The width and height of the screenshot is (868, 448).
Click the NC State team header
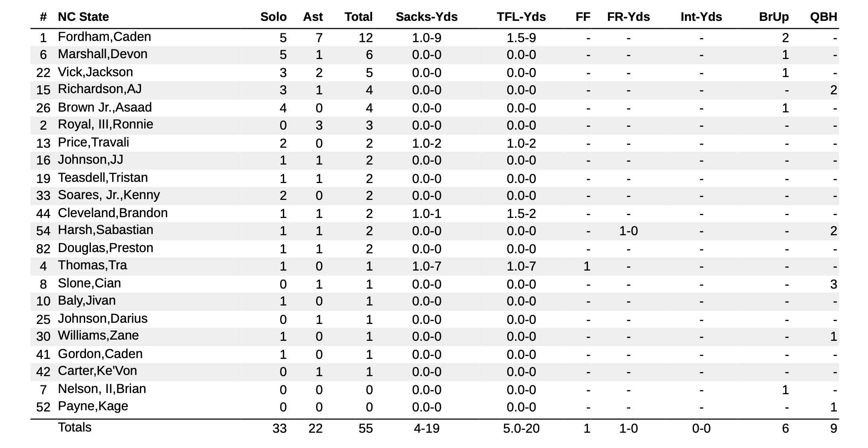coord(83,17)
